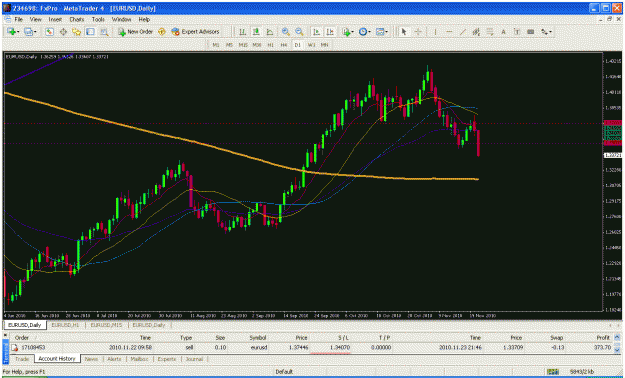Open the Market Watch window icon
This screenshot has height=378, width=625.
pos(49,32)
